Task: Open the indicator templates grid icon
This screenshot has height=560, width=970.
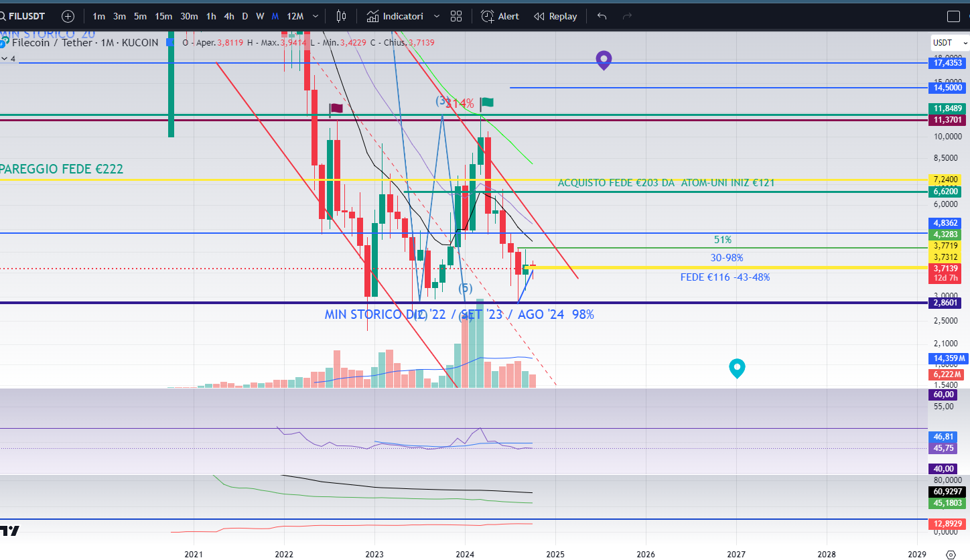Action: click(456, 16)
